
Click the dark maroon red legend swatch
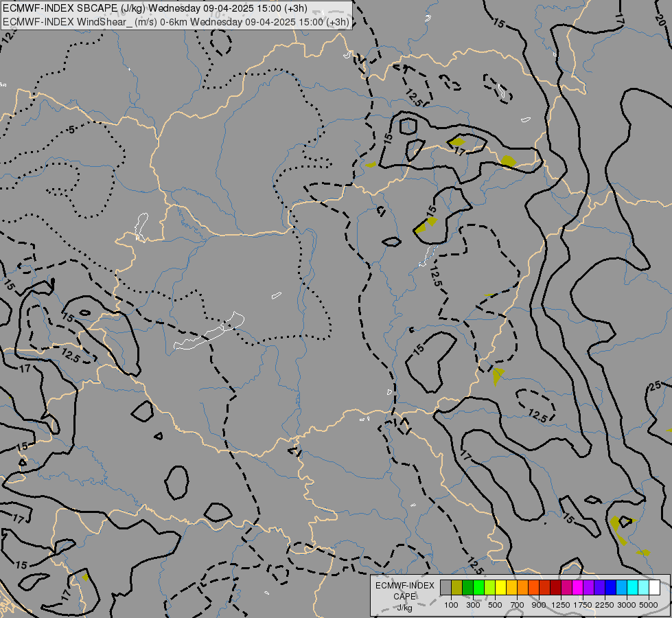tap(556, 587)
